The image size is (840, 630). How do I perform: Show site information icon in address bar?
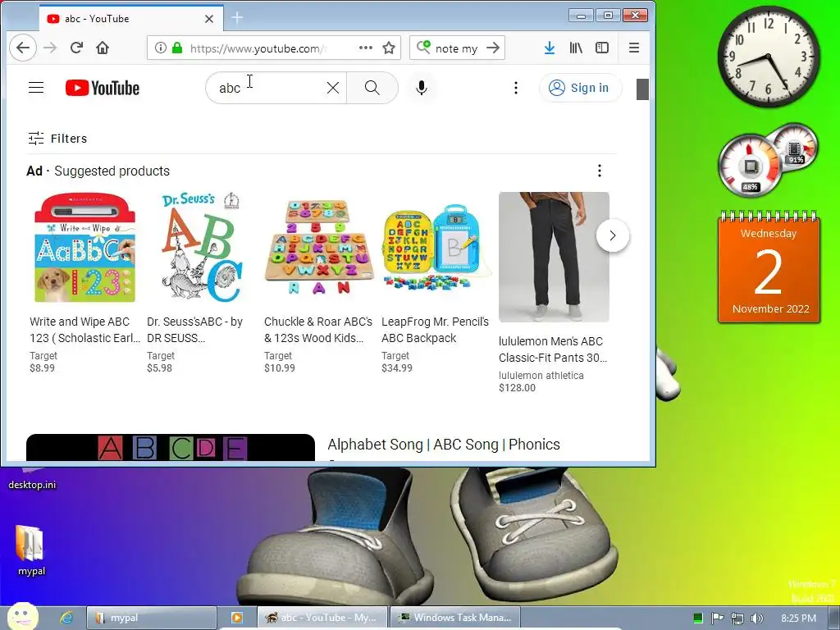(x=160, y=48)
